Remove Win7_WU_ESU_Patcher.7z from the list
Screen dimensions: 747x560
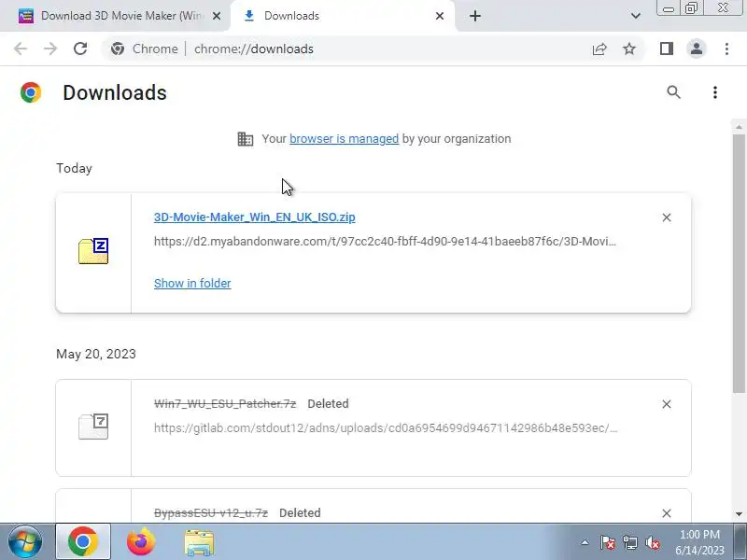tap(667, 404)
